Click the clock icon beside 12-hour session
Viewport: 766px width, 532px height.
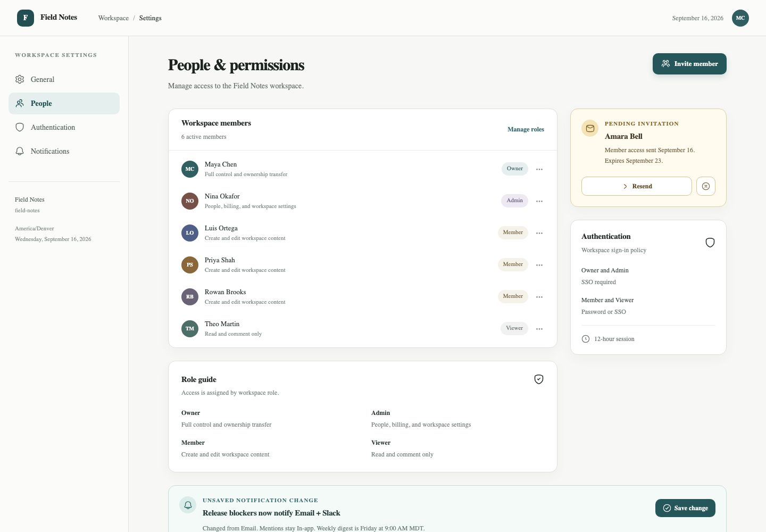click(x=586, y=339)
